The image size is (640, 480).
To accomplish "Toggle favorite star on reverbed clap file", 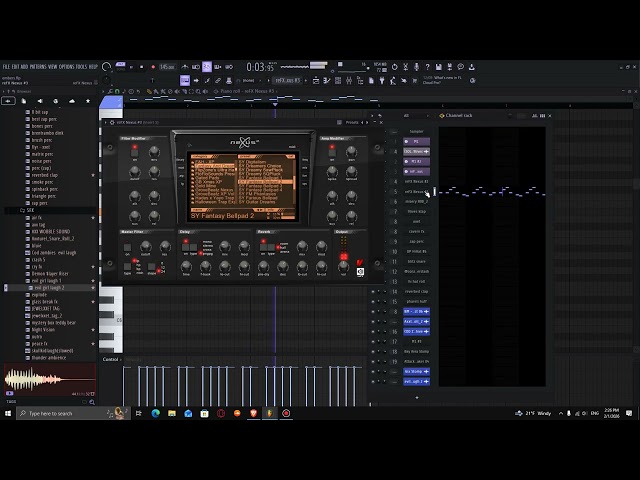I will pyautogui.click(x=93, y=175).
